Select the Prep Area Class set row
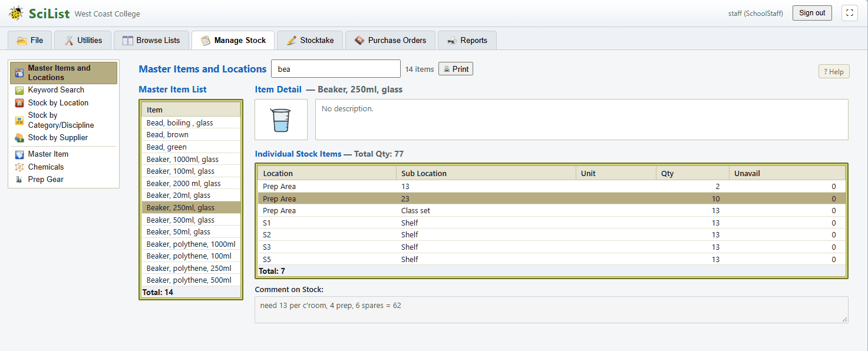The width and height of the screenshot is (868, 351). tap(552, 210)
